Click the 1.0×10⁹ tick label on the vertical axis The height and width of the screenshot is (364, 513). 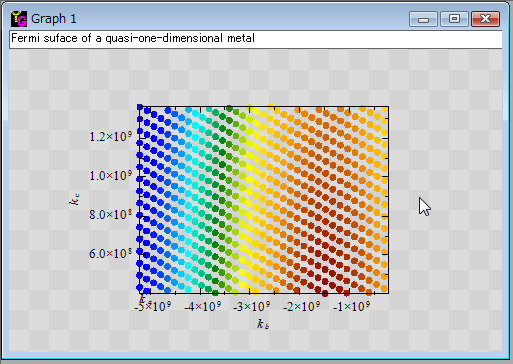click(110, 175)
